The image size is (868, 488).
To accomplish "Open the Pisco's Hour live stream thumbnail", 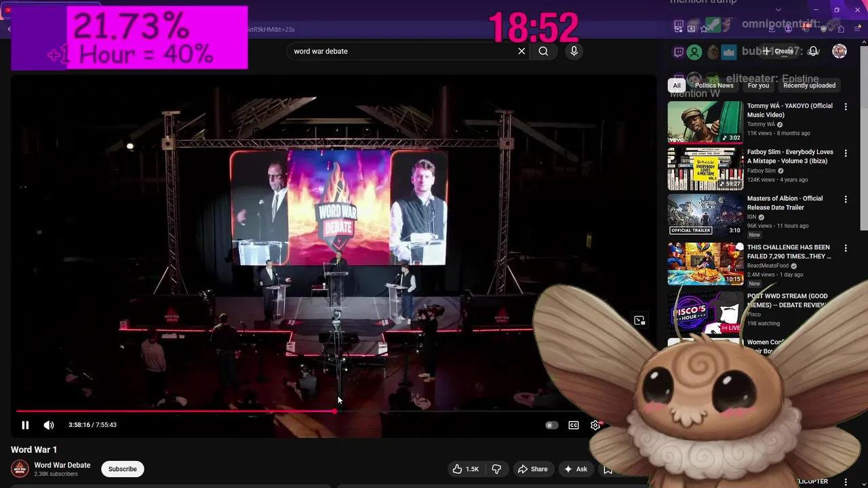I will click(x=705, y=312).
